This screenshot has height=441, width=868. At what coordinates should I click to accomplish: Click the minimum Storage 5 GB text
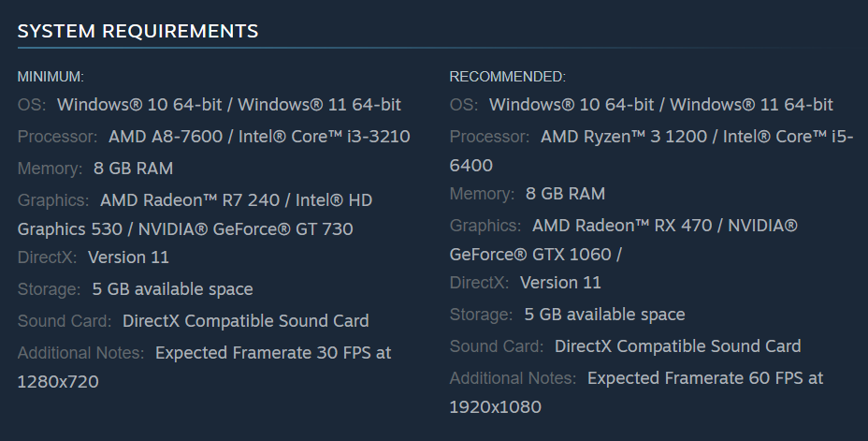[172, 288]
